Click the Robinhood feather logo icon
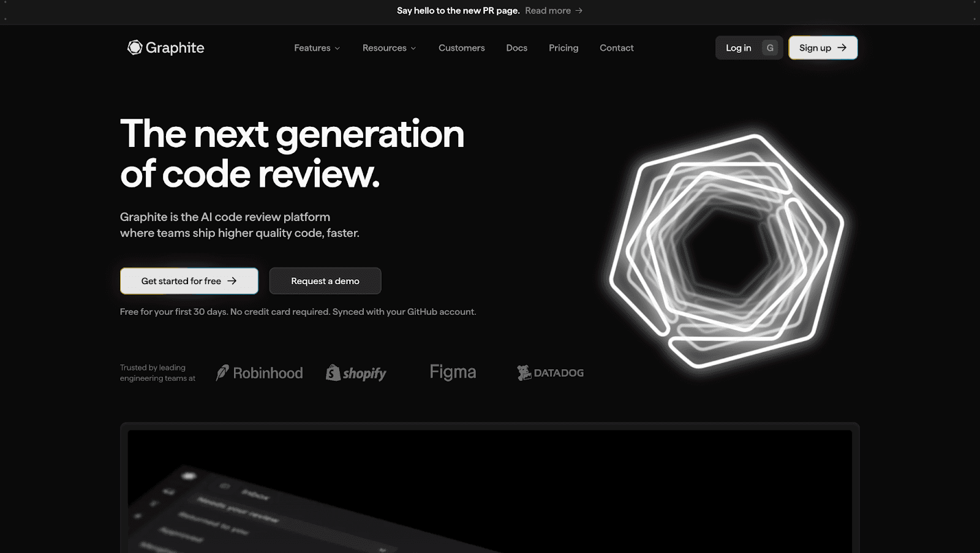 coord(222,372)
